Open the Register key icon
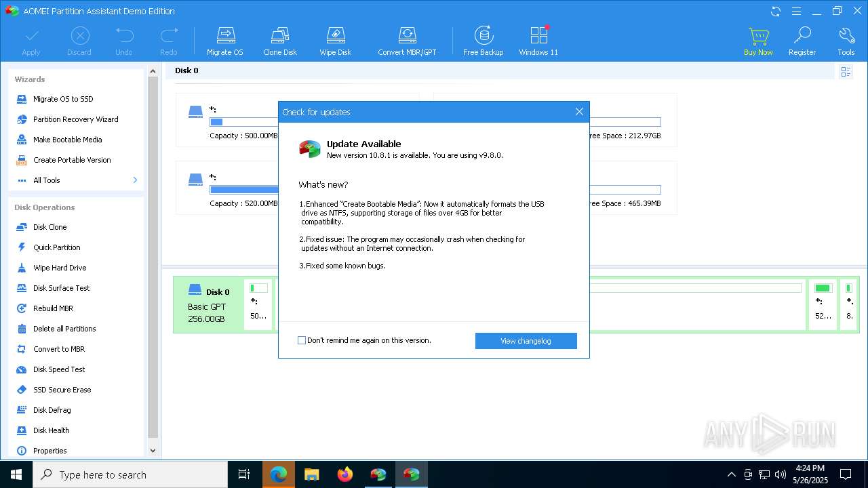Screen dimensions: 868x488 pos(802,41)
